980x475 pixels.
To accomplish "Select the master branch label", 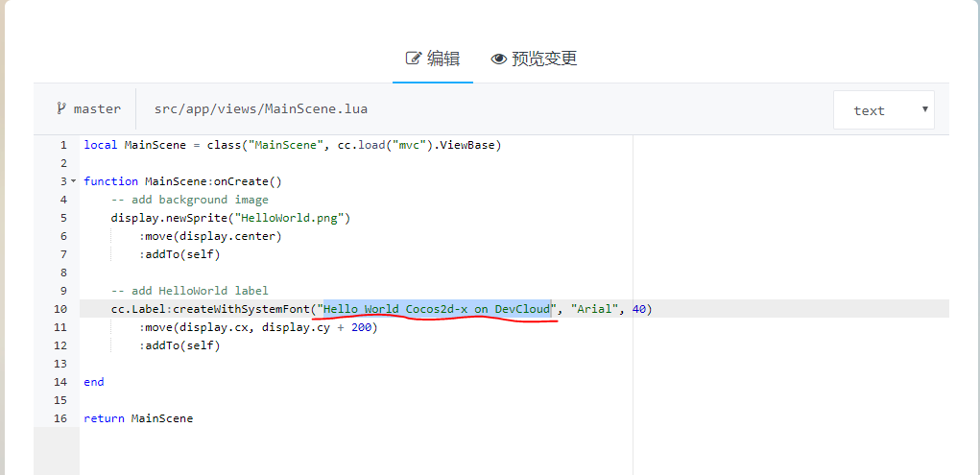I will tap(97, 109).
